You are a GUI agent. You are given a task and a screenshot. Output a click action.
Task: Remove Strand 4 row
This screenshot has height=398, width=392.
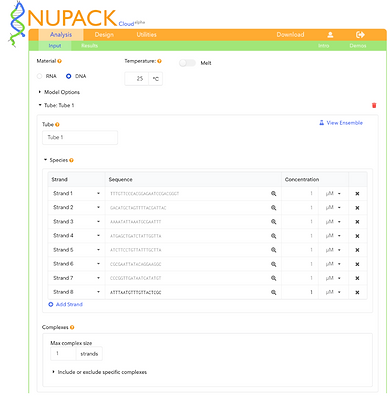coord(357,236)
